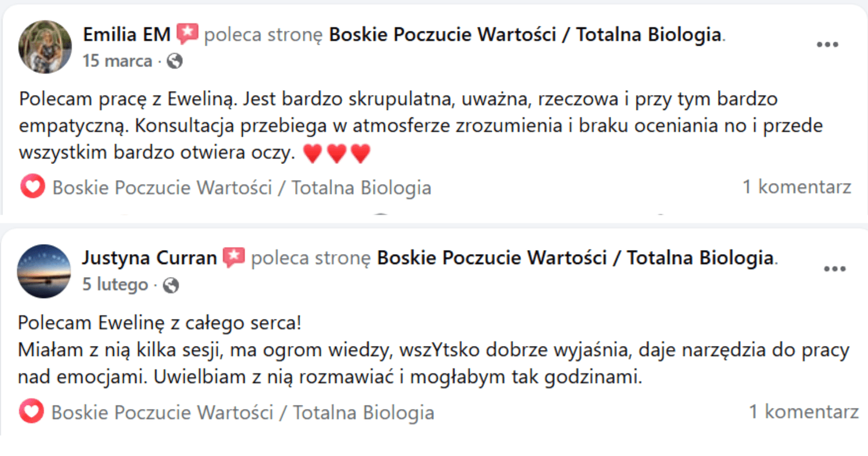The width and height of the screenshot is (868, 456).
Task: Open the 15 marca post timestamp
Action: [117, 61]
